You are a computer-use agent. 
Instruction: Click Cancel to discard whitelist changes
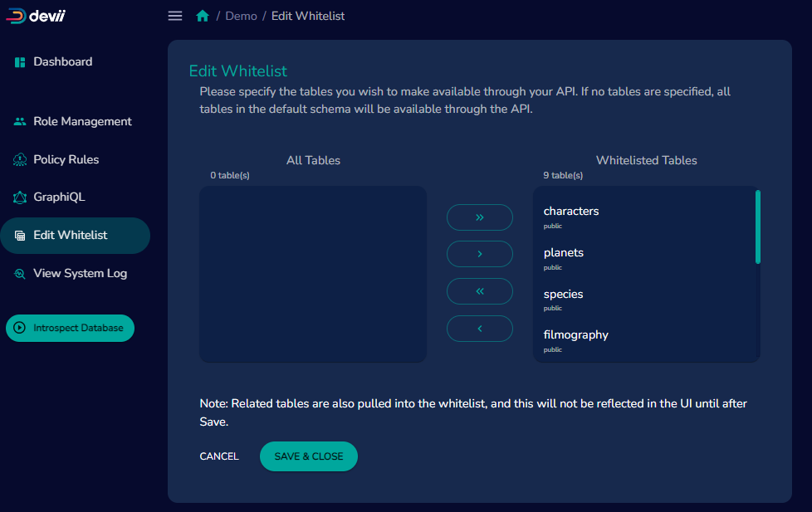pyautogui.click(x=218, y=456)
